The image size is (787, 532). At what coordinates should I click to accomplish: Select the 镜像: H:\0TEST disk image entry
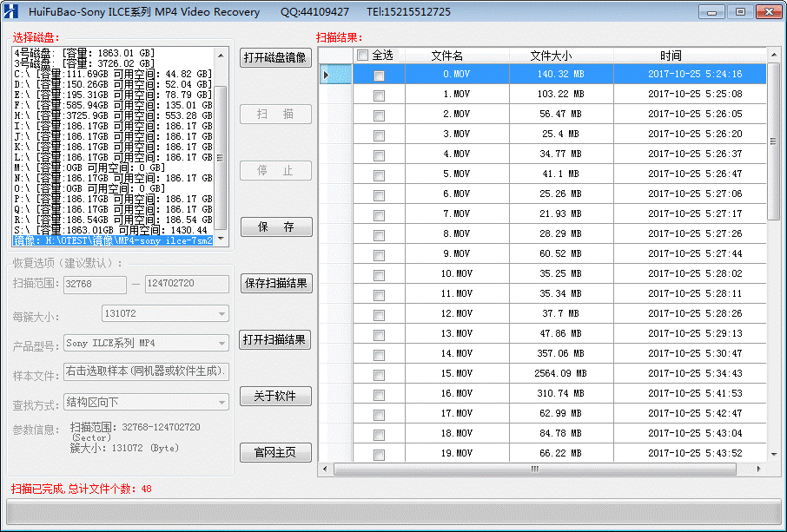click(x=113, y=240)
